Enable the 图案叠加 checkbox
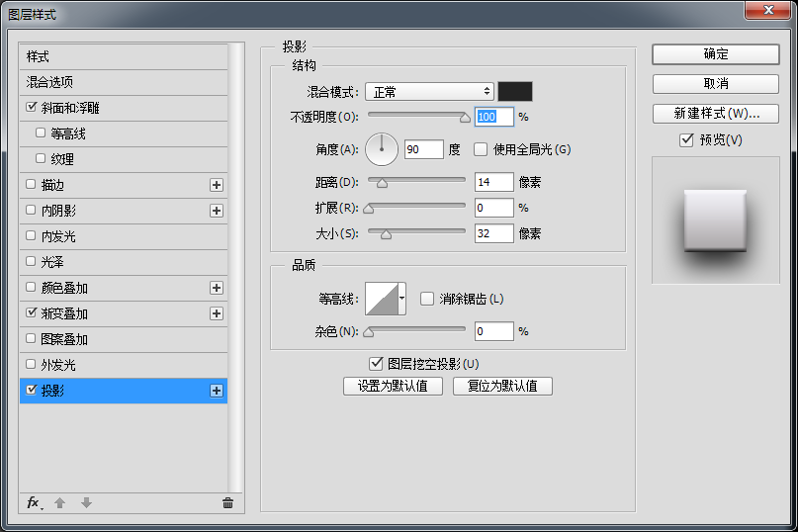The height and width of the screenshot is (532, 798). [x=31, y=338]
